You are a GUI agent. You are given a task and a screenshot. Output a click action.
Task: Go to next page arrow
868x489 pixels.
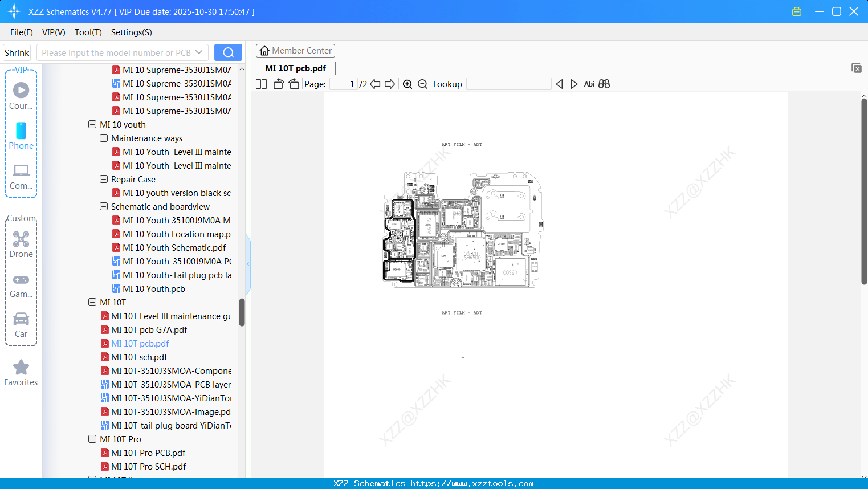click(390, 84)
